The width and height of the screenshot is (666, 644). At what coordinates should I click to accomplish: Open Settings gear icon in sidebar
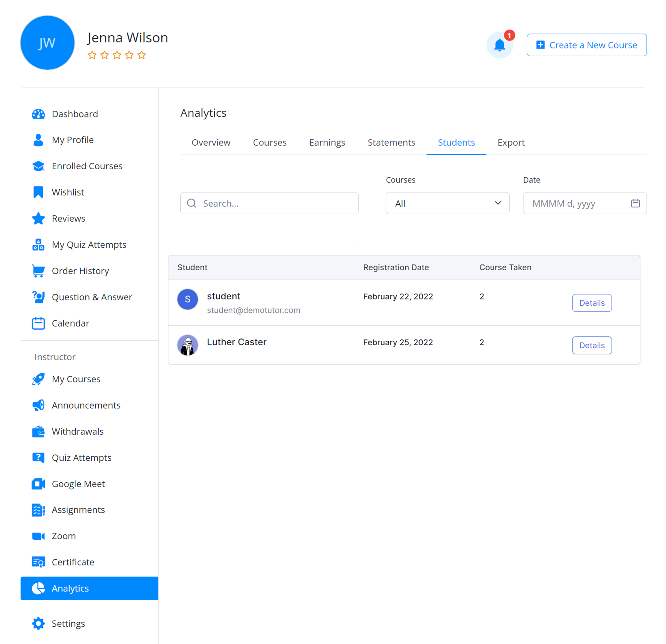point(38,623)
